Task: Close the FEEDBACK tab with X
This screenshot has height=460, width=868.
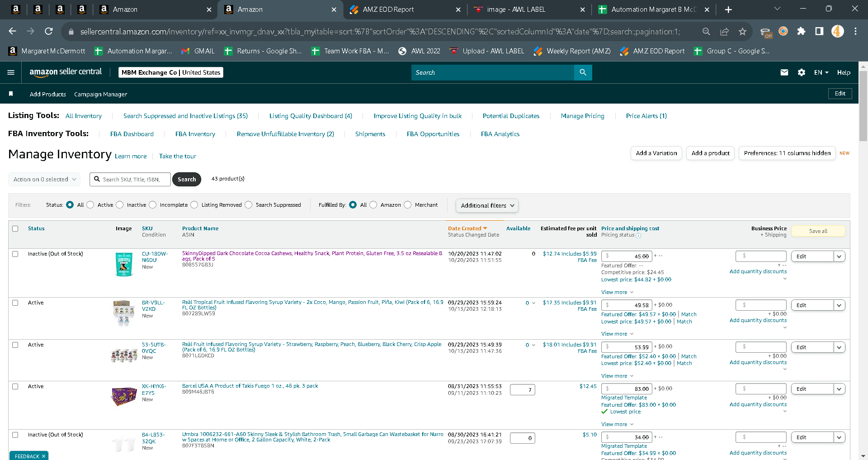Action: point(43,456)
